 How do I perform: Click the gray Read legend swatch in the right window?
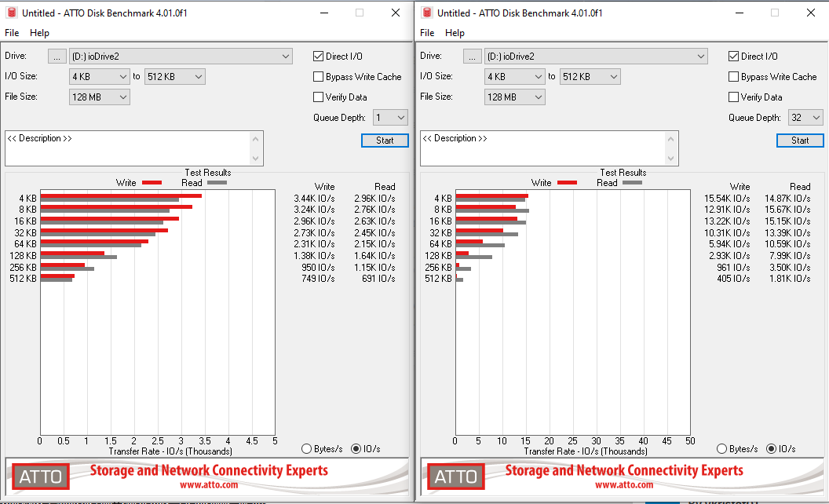(632, 182)
